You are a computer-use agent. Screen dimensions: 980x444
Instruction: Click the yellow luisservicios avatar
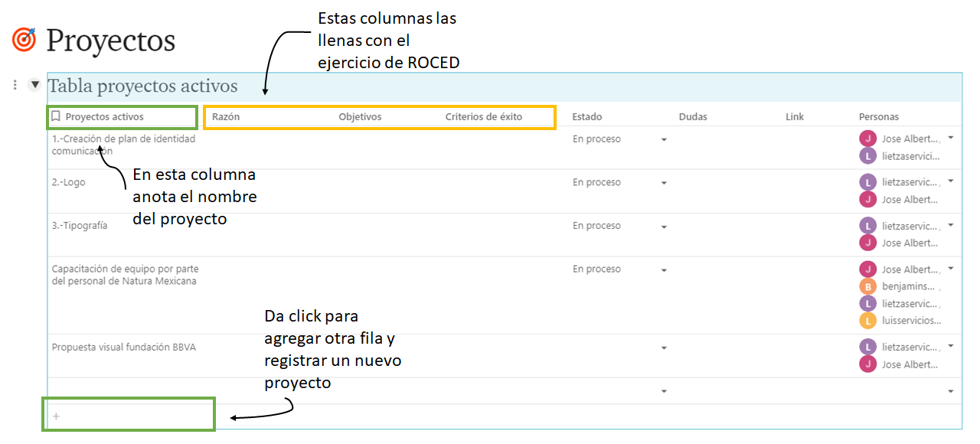pyautogui.click(x=867, y=320)
